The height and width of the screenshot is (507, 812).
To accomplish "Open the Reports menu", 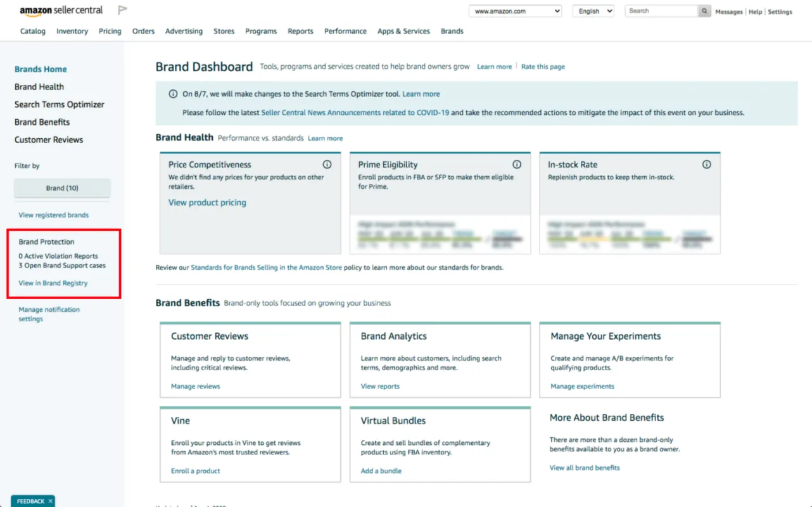I will point(301,31).
